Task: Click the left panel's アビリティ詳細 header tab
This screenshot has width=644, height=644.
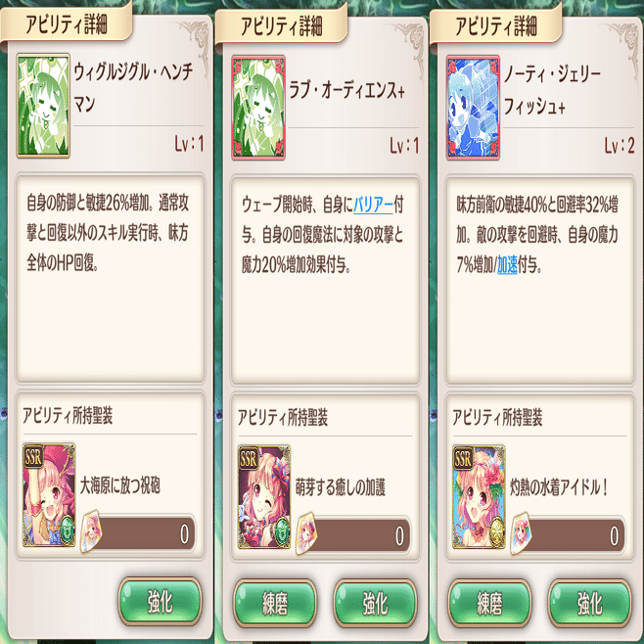Action: 67,23
